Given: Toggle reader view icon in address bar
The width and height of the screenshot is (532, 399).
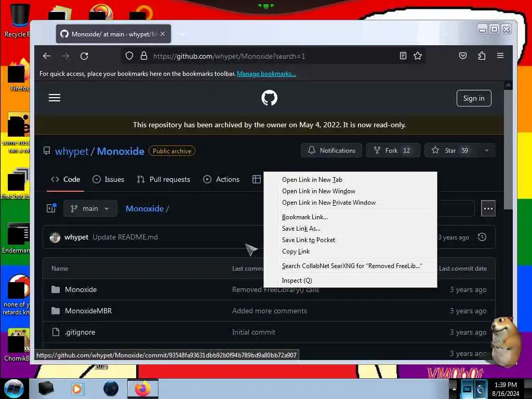Looking at the screenshot, I should point(403,56).
